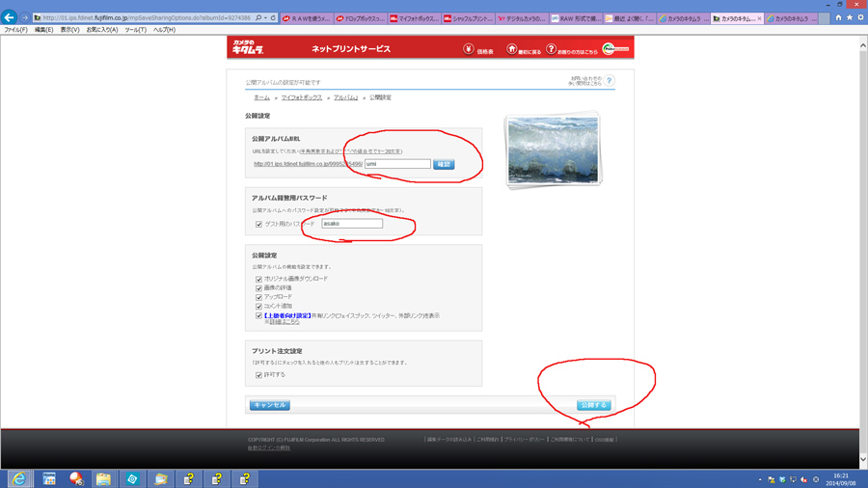The width and height of the screenshot is (868, 488).
Task: Open the usage guide question icon near top right
Action: coord(609,81)
